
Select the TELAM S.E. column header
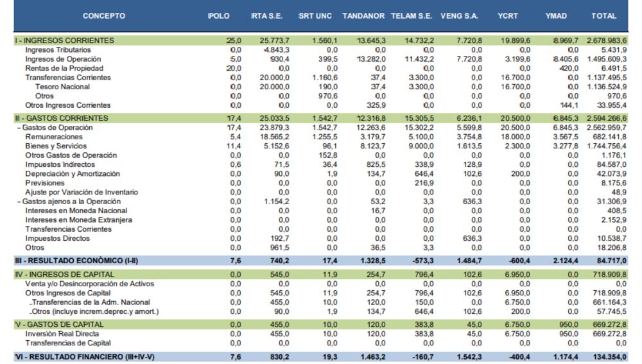tap(412, 16)
